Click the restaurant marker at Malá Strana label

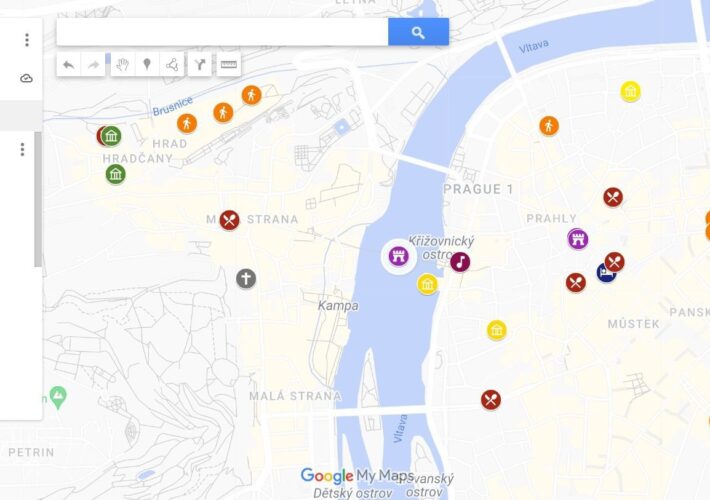[230, 221]
